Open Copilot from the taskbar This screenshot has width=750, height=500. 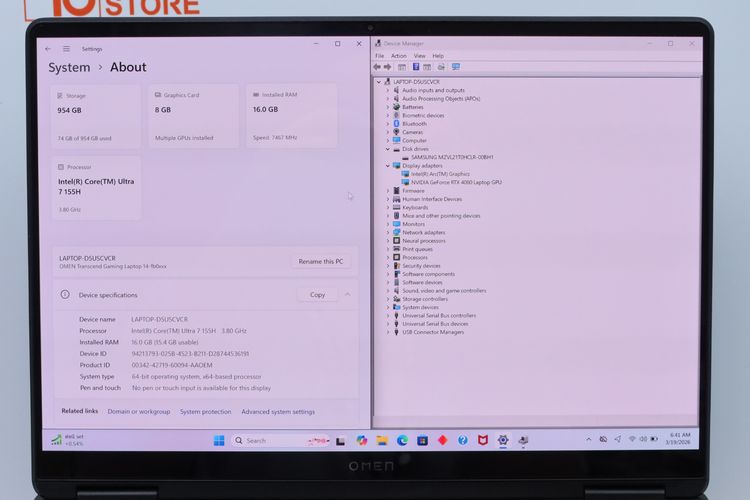[362, 441]
